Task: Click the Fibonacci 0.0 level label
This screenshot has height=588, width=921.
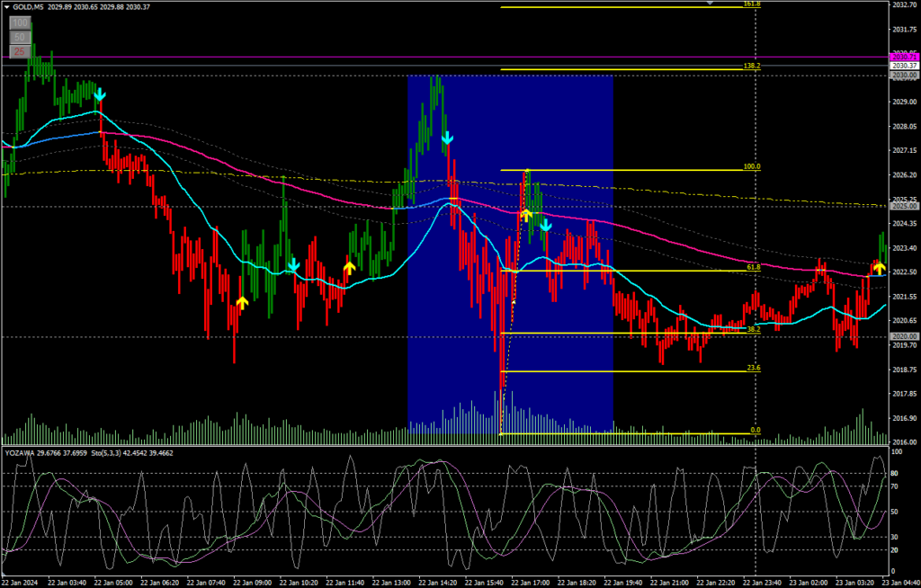Action: (x=755, y=431)
